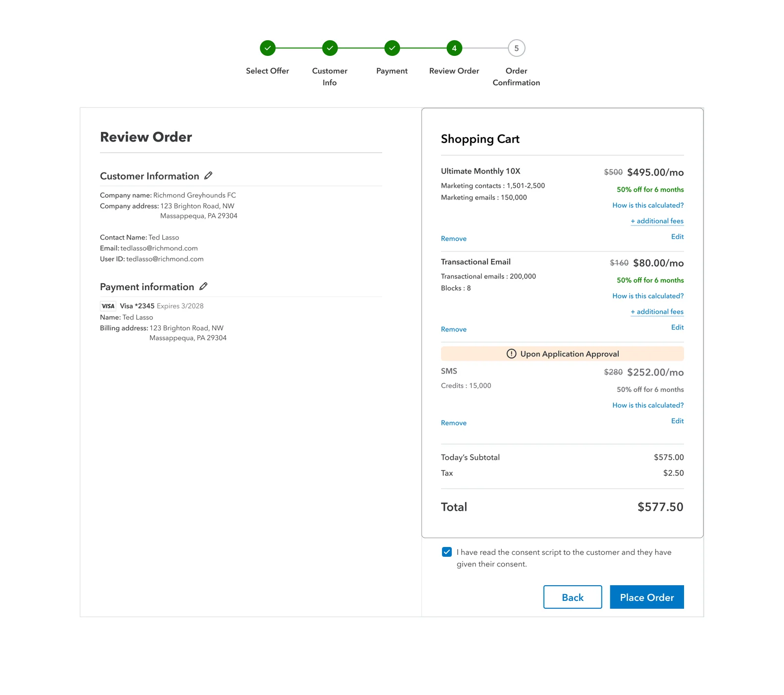This screenshot has width=784, height=695.
Task: Click the Customer Info step label
Action: (330, 76)
